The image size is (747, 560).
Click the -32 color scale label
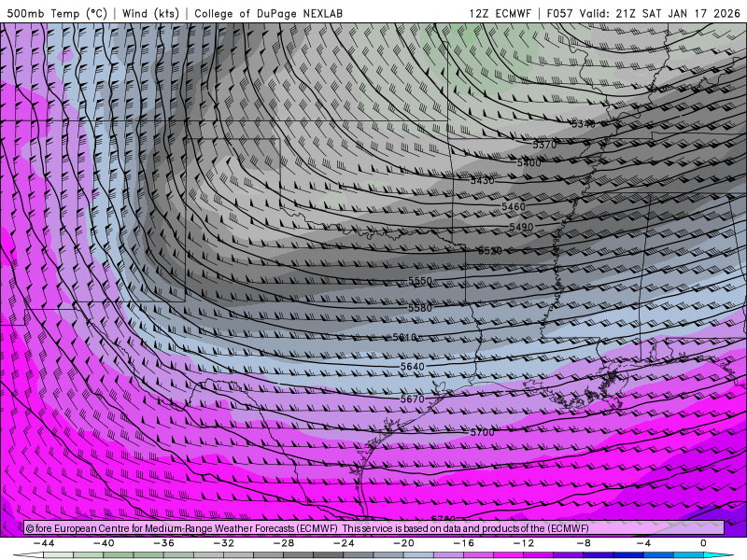223,543
